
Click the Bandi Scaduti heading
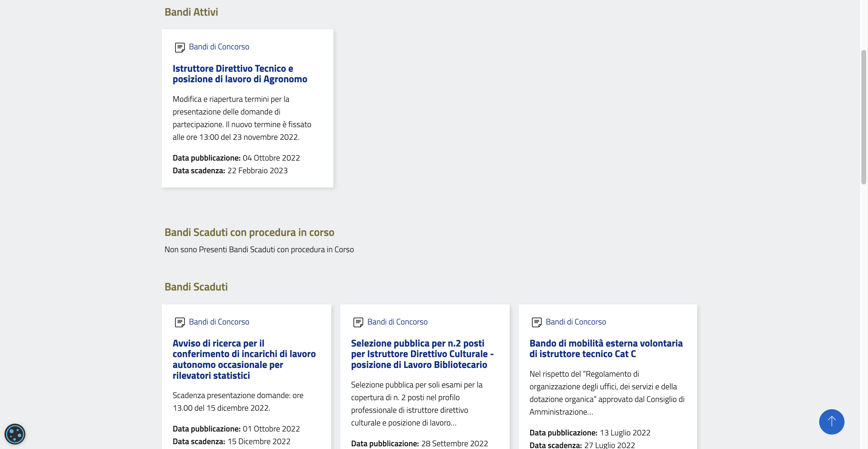196,287
